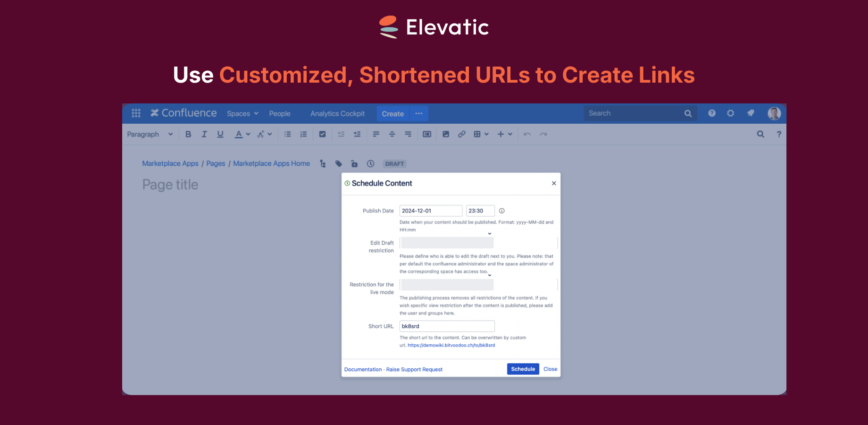Insert a numbered list
Viewport: 868px width, 425px height.
tap(303, 134)
